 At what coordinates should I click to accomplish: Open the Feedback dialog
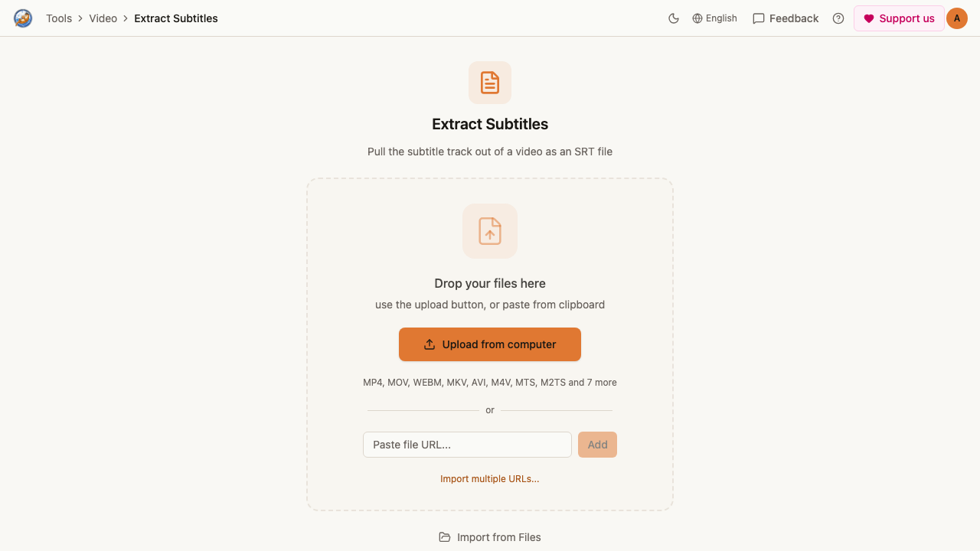pyautogui.click(x=786, y=18)
